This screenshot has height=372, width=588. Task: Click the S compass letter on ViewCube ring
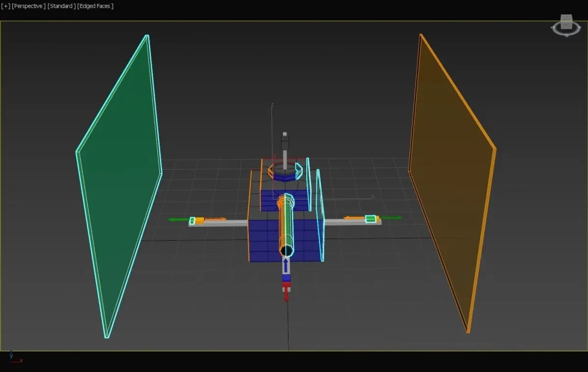567,35
